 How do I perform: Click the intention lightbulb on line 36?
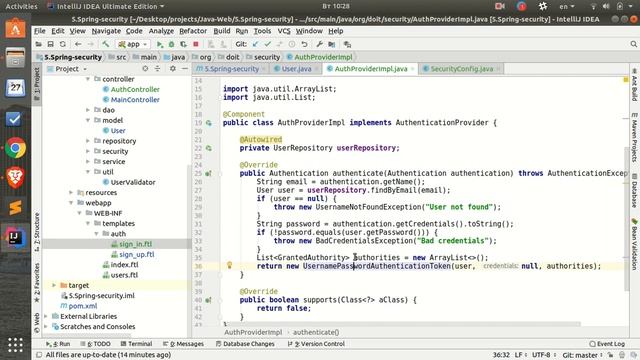[229, 265]
